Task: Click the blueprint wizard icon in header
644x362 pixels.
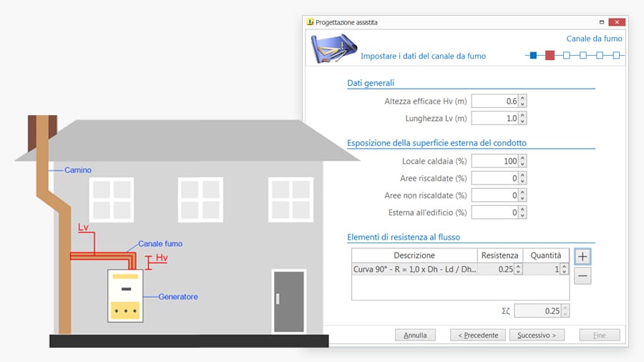Action: pyautogui.click(x=333, y=49)
